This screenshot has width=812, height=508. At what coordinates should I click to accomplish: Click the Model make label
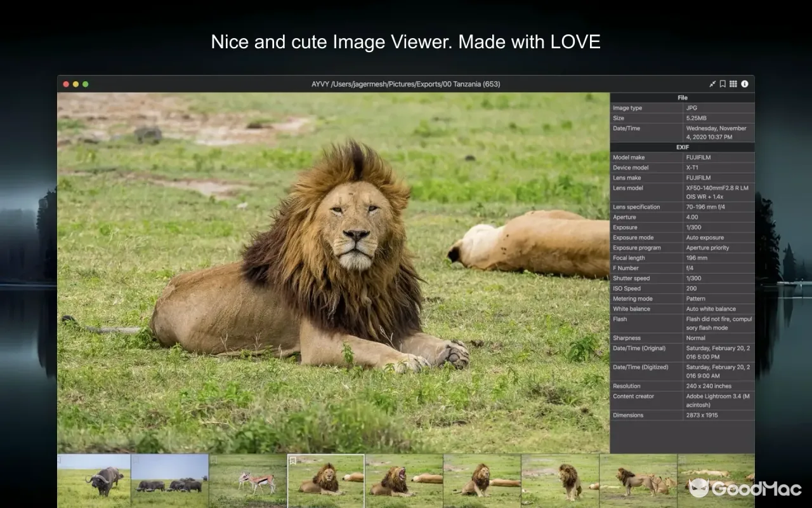click(629, 157)
